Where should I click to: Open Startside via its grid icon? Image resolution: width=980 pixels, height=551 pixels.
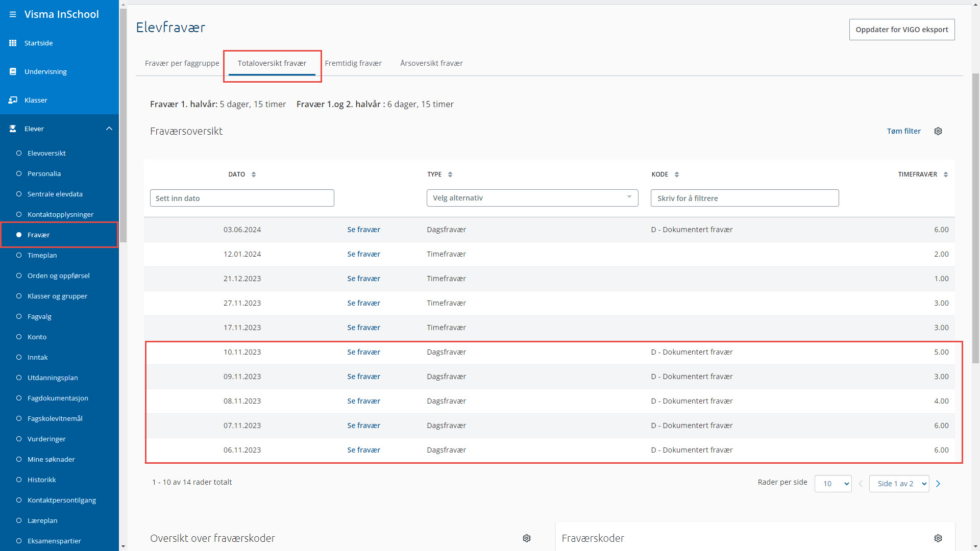click(13, 43)
